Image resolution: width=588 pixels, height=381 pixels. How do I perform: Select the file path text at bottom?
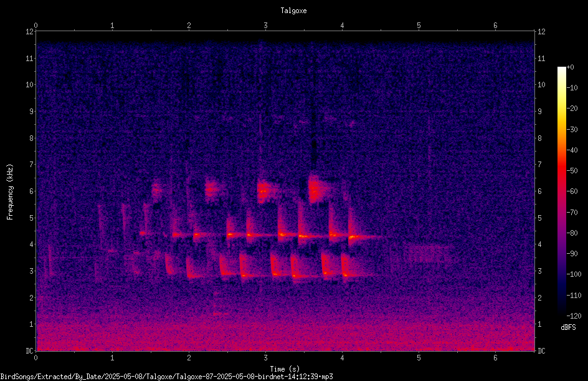click(x=166, y=377)
